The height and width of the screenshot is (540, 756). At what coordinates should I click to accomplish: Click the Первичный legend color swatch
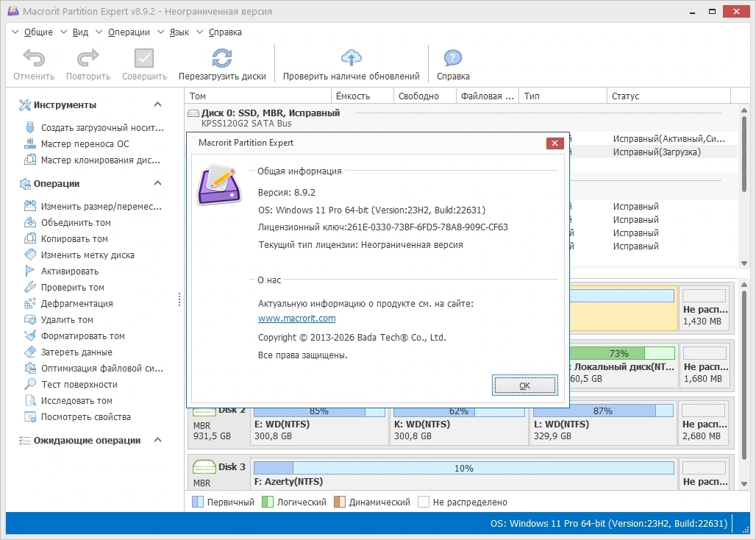pyautogui.click(x=198, y=502)
